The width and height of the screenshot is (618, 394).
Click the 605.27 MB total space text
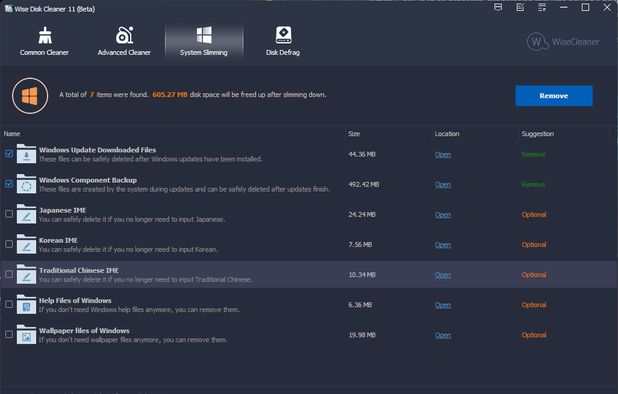pyautogui.click(x=170, y=95)
